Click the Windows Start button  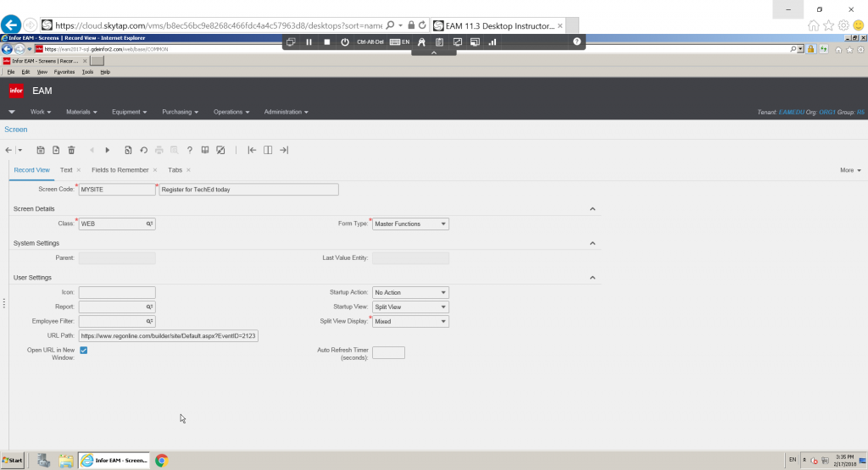point(13,460)
